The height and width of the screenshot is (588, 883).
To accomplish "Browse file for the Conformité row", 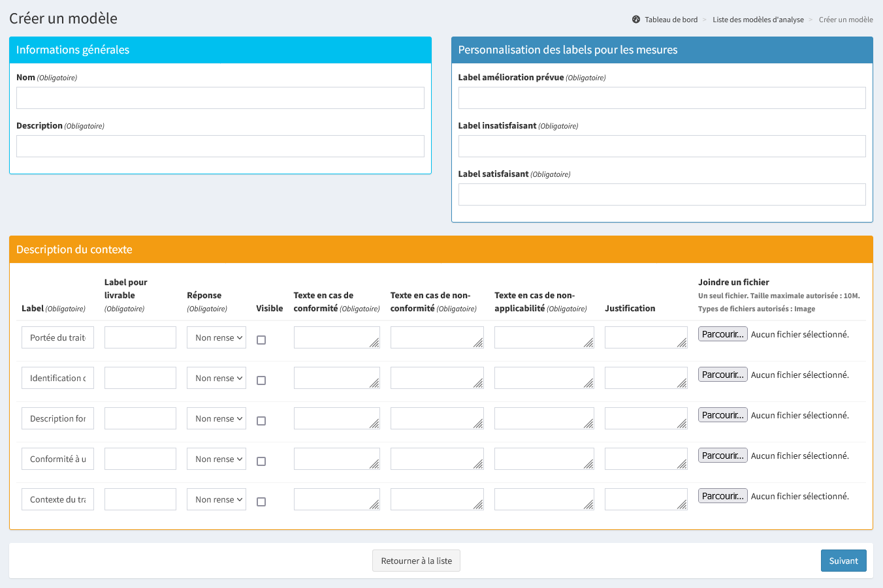I will [x=722, y=456].
